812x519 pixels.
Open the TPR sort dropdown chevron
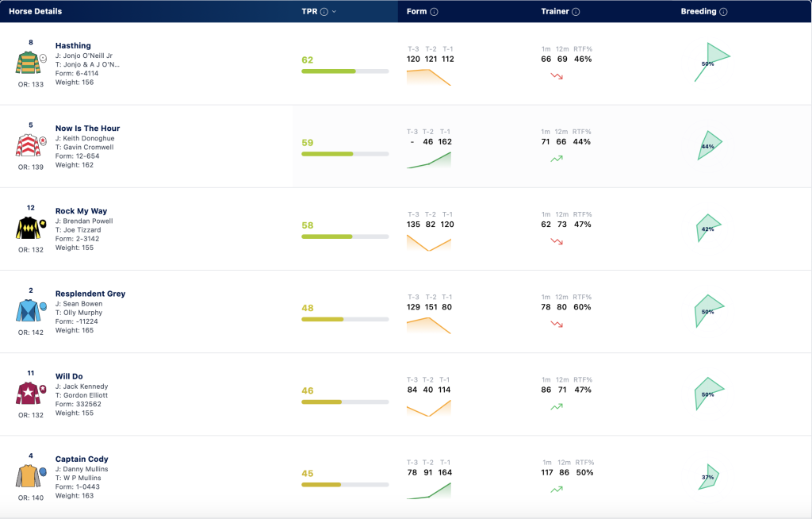point(334,11)
